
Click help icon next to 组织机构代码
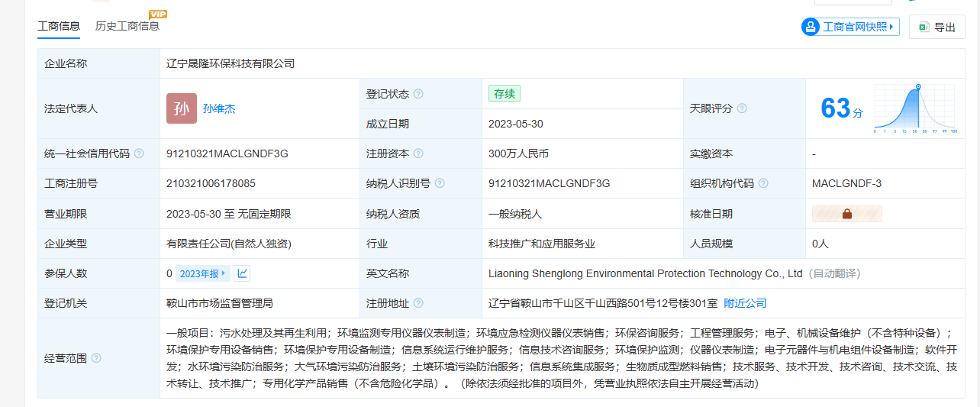[763, 183]
